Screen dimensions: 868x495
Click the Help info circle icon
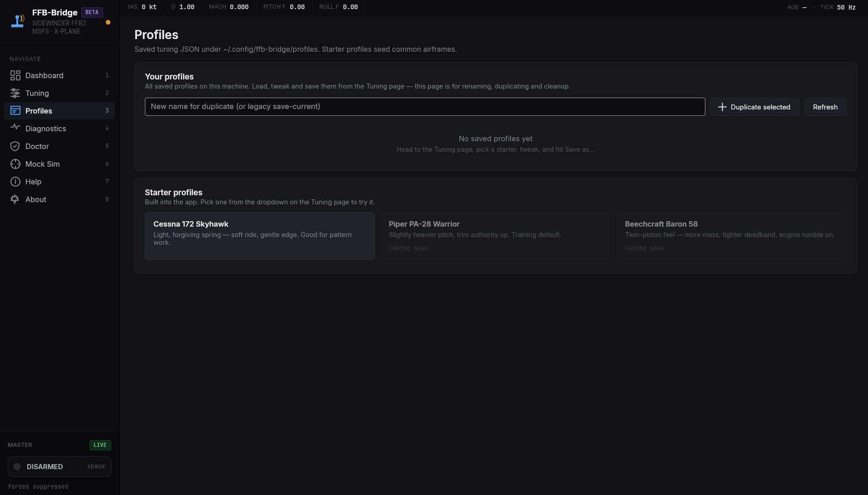(15, 182)
